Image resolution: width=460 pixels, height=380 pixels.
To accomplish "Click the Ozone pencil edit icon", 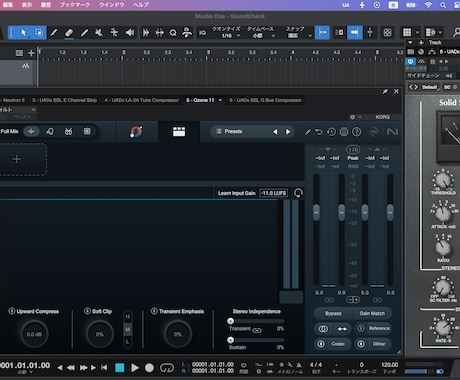I will pyautogui.click(x=307, y=132).
